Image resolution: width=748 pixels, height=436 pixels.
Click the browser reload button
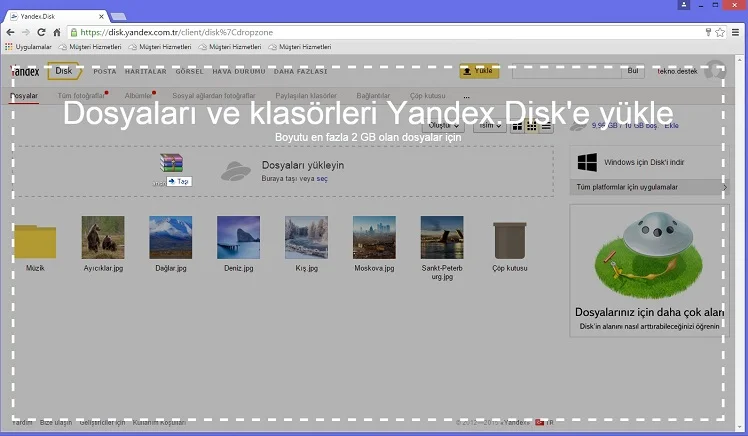point(41,32)
